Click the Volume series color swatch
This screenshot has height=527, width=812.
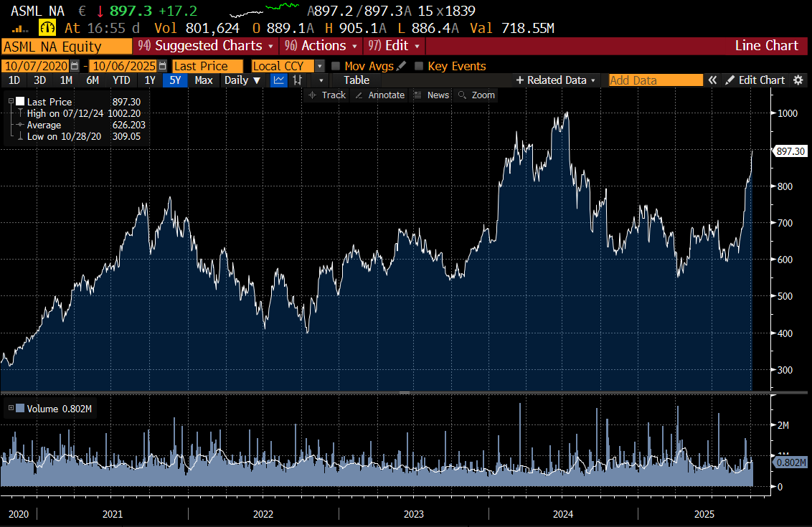20,408
